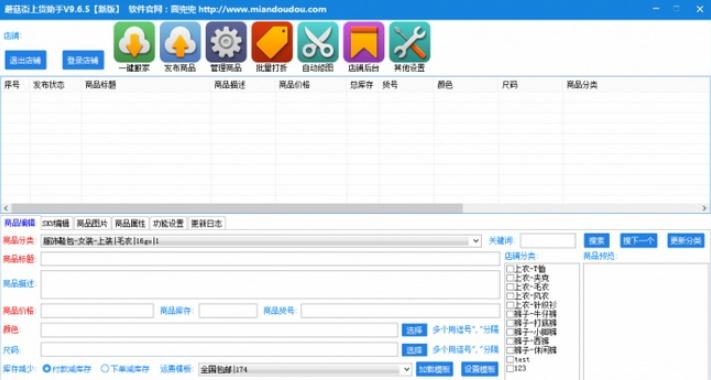Switch to the 商品编辑 tab
Viewport: 711px width, 380px height.
[x=19, y=223]
